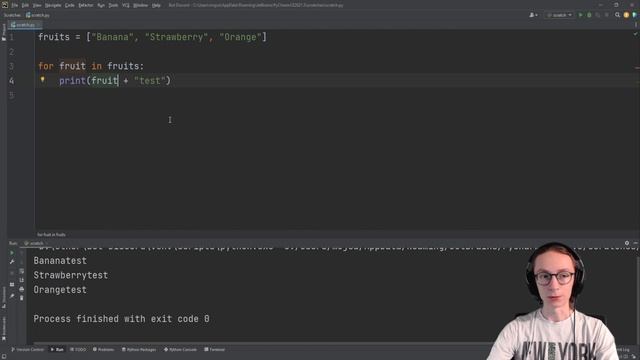Screen dimensions: 640x360
Task: Click on line number 3 in gutter
Action: coord(11,66)
